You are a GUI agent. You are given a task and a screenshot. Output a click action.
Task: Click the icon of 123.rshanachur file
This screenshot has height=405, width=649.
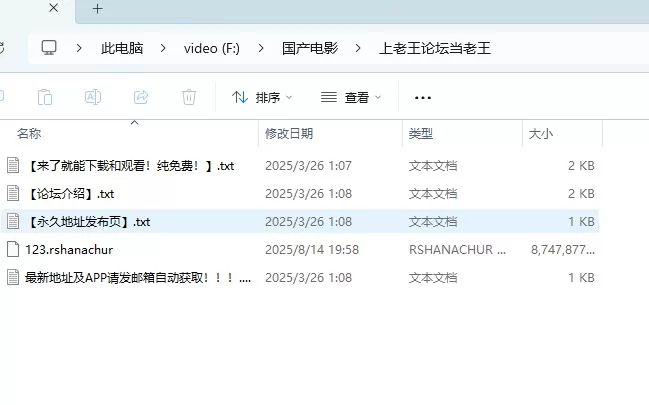coord(13,249)
